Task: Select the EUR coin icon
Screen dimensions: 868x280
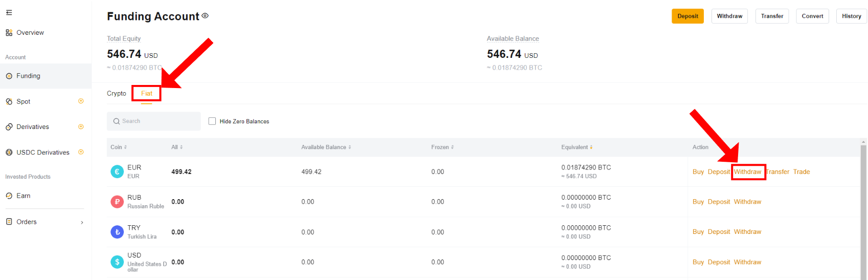Action: click(117, 172)
